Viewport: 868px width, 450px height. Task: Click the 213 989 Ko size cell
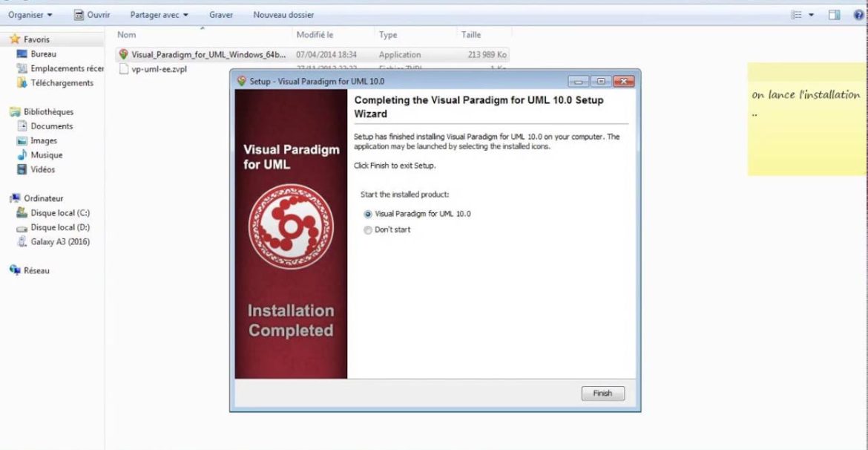[487, 55]
